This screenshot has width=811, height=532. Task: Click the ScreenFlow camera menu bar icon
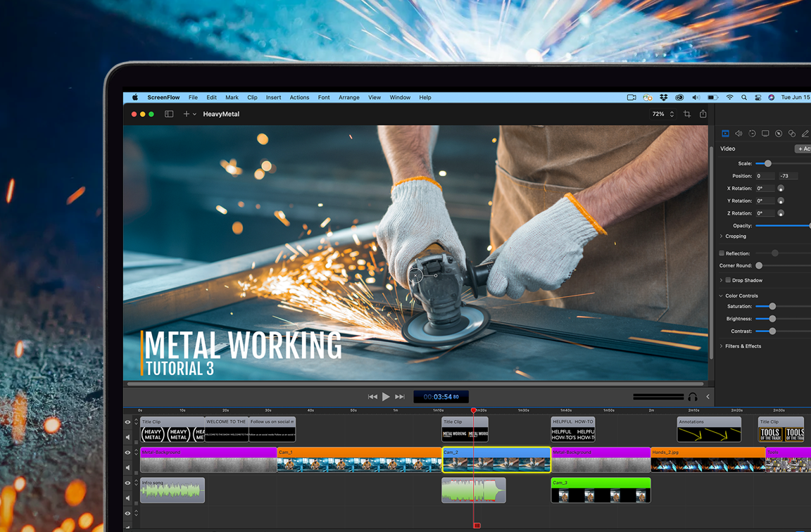(631, 97)
